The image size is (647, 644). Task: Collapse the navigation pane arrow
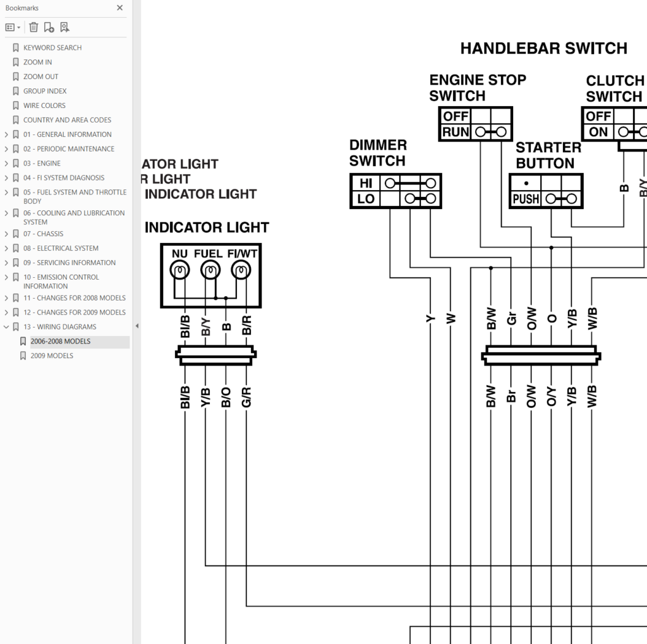[137, 326]
